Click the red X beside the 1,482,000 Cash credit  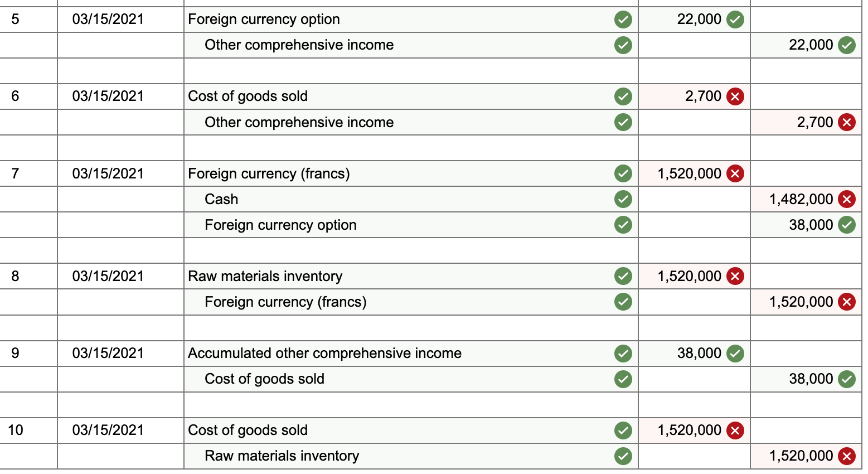coord(846,199)
